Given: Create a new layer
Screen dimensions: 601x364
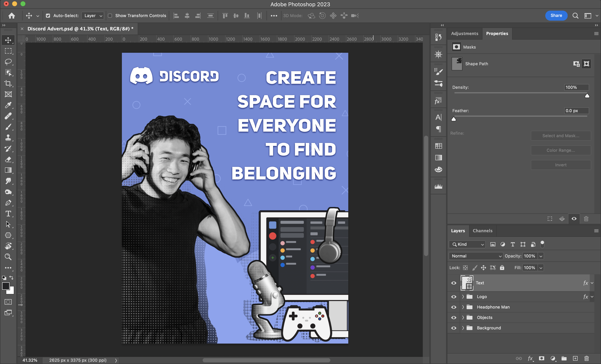Looking at the screenshot, I should pos(575,358).
